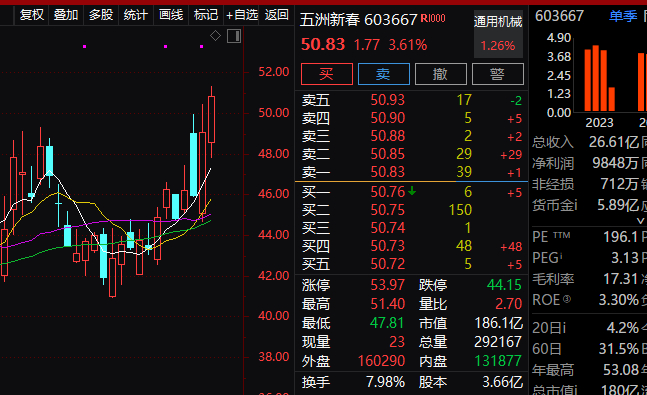
Task: Click the 最高 value 51.40
Action: [x=387, y=304]
